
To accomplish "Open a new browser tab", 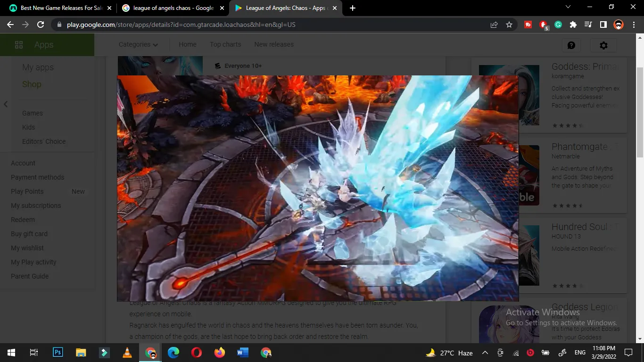I will click(353, 8).
